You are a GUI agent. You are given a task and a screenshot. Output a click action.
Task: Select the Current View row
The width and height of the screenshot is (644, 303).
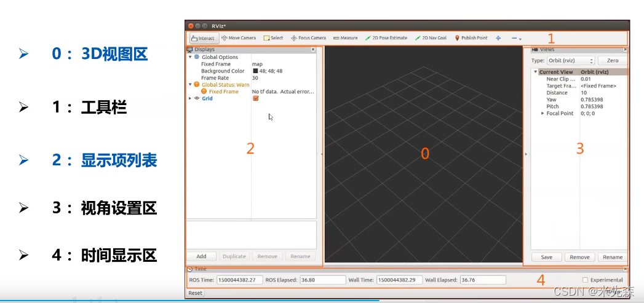[x=579, y=72]
